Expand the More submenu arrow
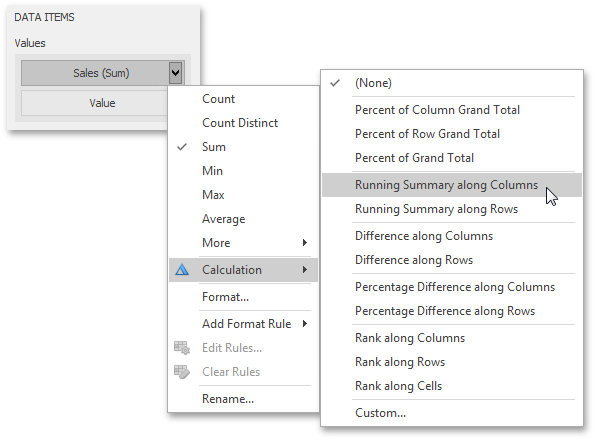 (x=305, y=243)
